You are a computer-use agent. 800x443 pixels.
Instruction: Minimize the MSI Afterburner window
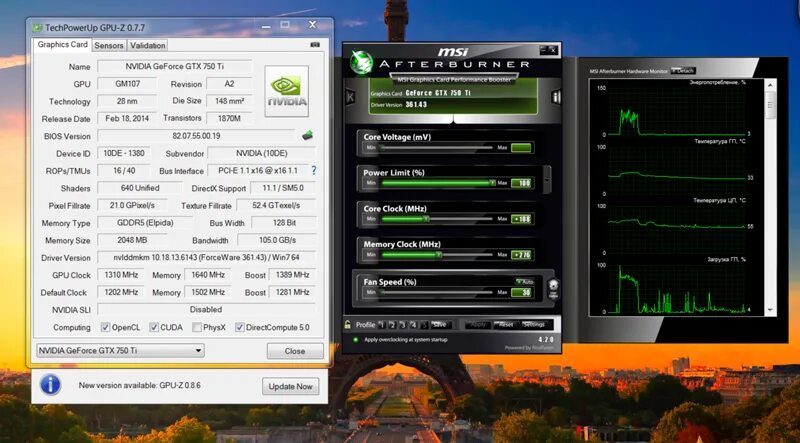pyautogui.click(x=544, y=50)
